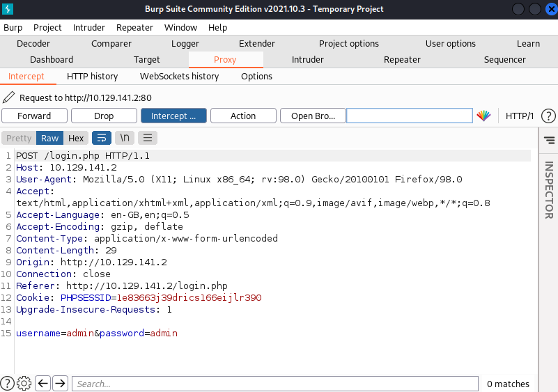The image size is (558, 392).
Task: Click the Forward button
Action: pos(35,116)
